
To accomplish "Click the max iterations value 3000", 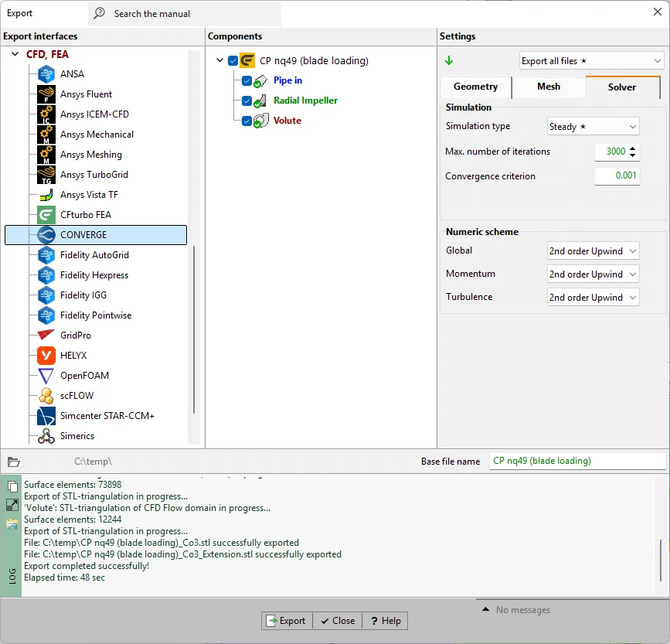I will pyautogui.click(x=616, y=152).
